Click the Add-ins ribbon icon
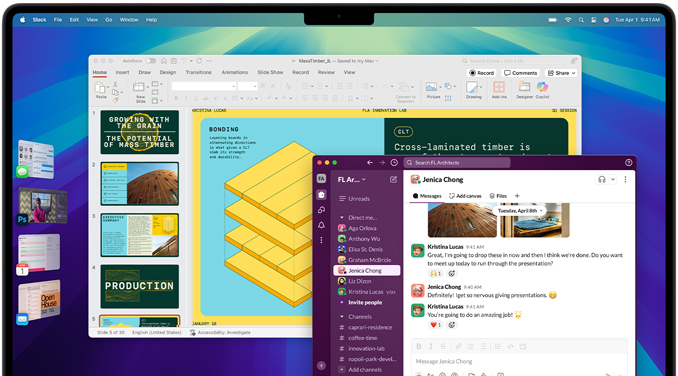 coord(499,90)
